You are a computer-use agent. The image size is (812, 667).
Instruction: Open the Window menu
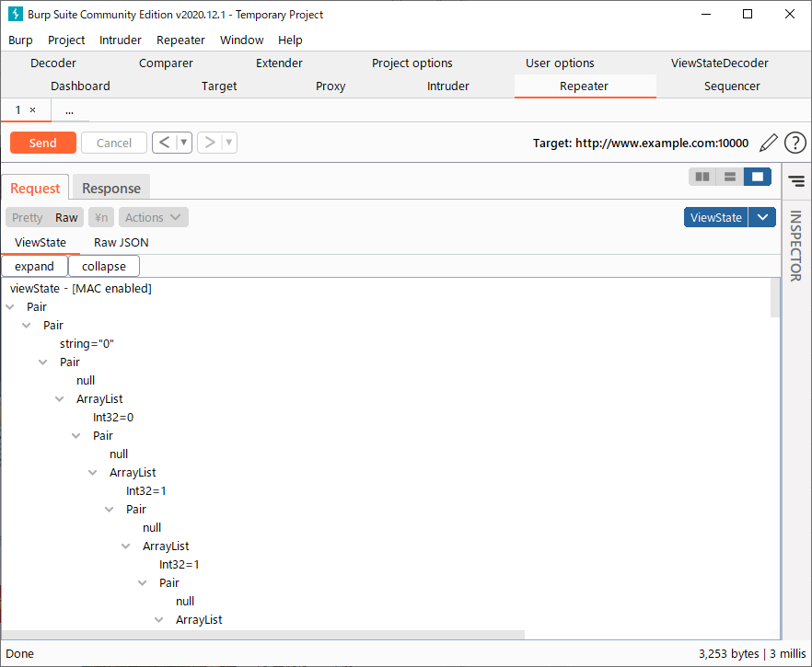pos(242,40)
